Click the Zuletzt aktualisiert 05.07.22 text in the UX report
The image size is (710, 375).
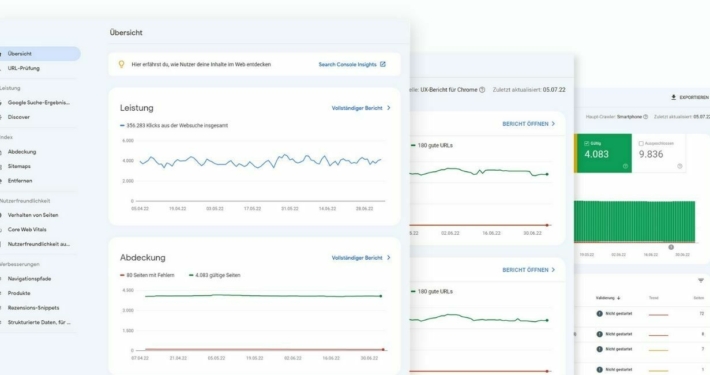(529, 90)
